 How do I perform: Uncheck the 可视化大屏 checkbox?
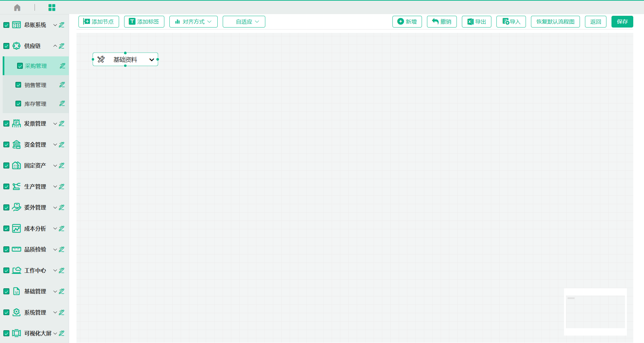[x=6, y=333]
